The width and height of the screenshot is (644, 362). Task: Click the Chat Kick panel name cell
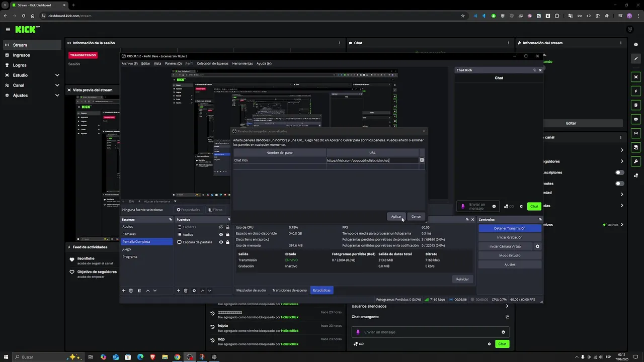(x=280, y=160)
